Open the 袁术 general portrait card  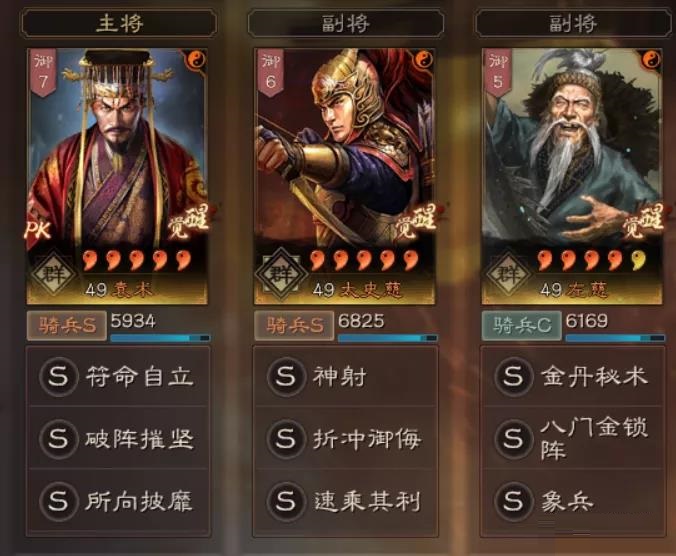pyautogui.click(x=117, y=177)
